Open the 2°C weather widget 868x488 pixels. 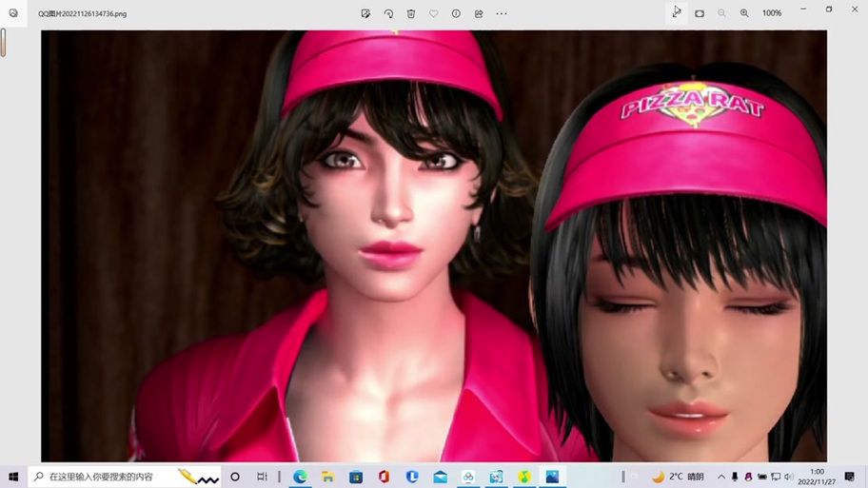(678, 477)
